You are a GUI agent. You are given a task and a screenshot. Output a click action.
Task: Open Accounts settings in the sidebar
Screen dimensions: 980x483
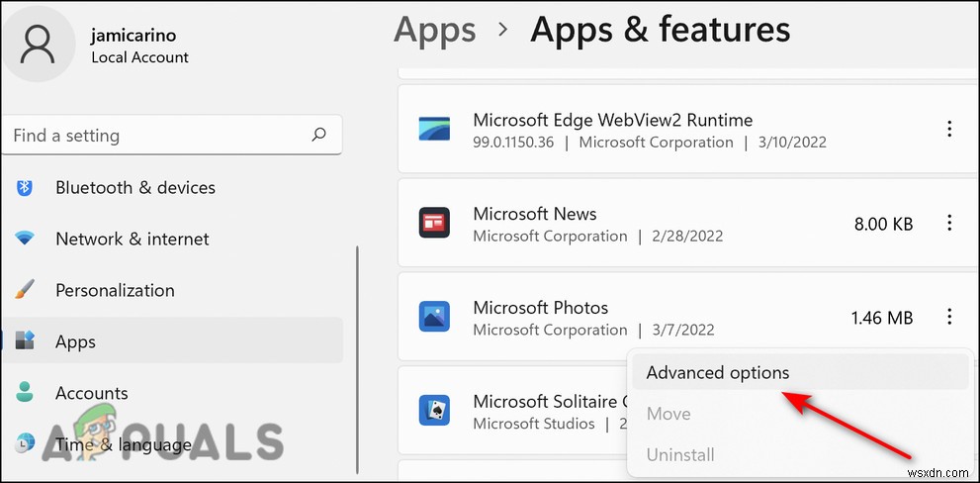point(92,393)
